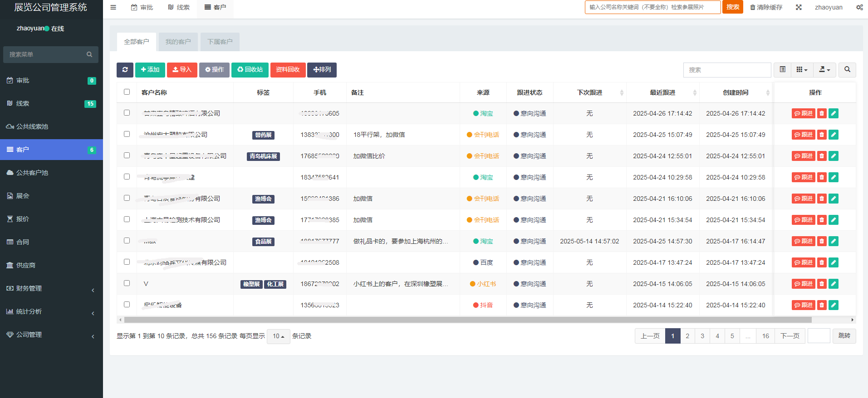Open the export data dropdown

[x=824, y=70]
